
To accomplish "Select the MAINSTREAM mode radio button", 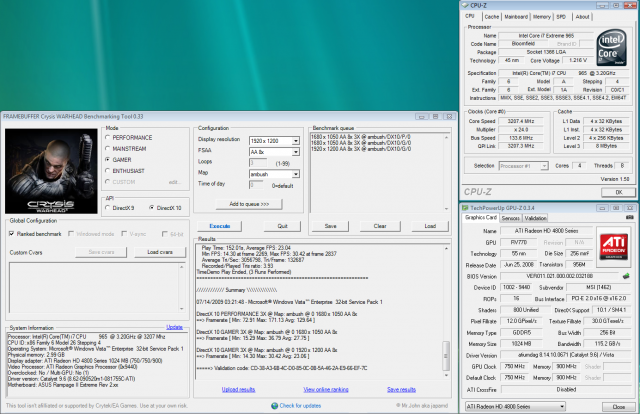I will 108,149.
